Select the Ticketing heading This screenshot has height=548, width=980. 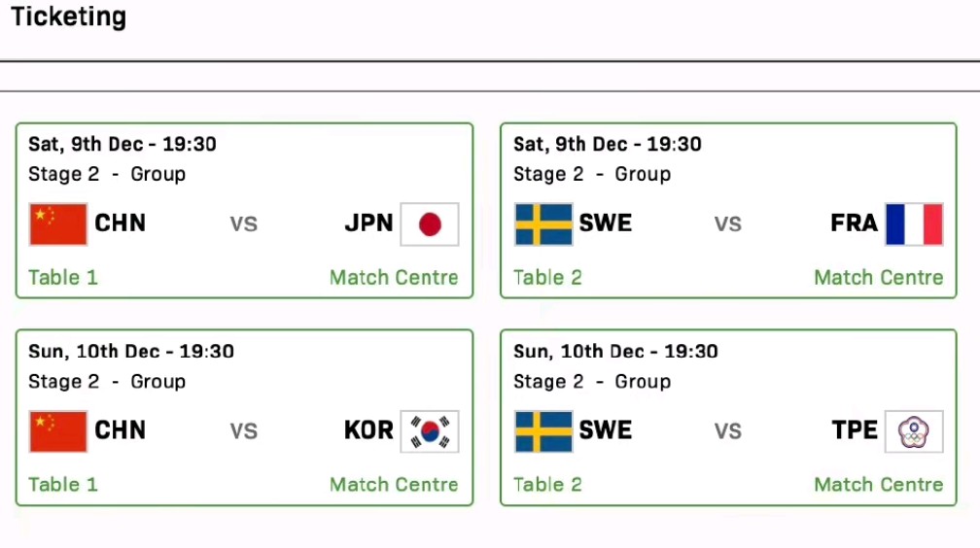tap(68, 17)
